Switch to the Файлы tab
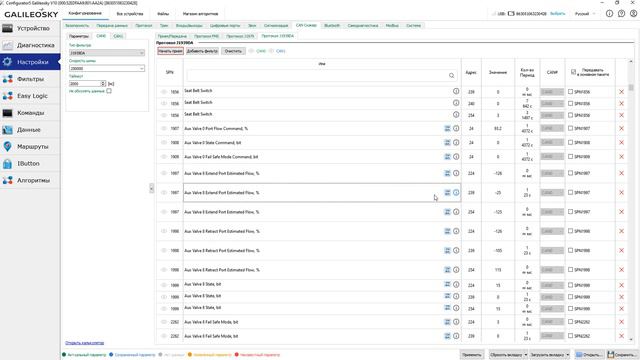 (163, 14)
